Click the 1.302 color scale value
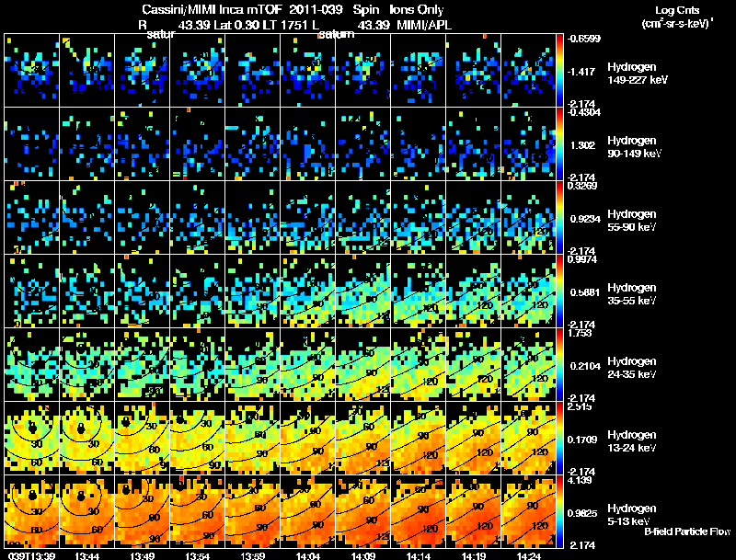Screen dimensions: 736x560 pyautogui.click(x=582, y=145)
